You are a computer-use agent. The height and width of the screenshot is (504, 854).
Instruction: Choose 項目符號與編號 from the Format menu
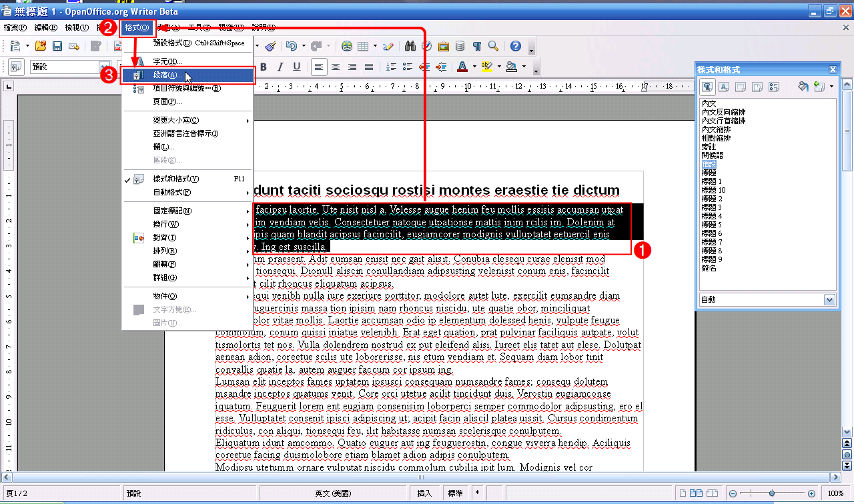[187, 88]
